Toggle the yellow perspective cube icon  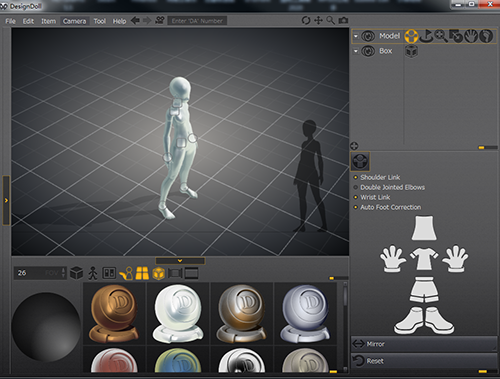pyautogui.click(x=159, y=273)
